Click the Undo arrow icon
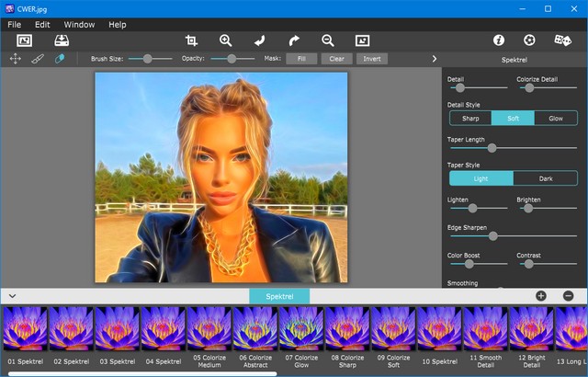The height and width of the screenshot is (377, 588). click(260, 40)
